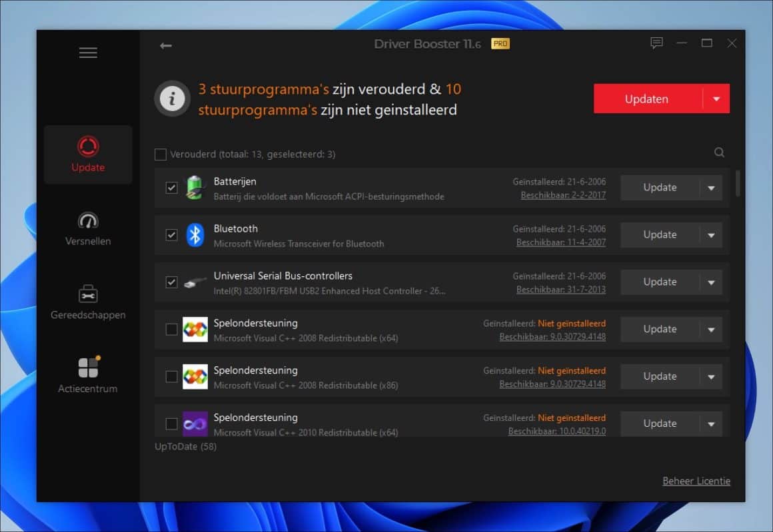Expand the dropdown next to the red Updaten button

[718, 99]
